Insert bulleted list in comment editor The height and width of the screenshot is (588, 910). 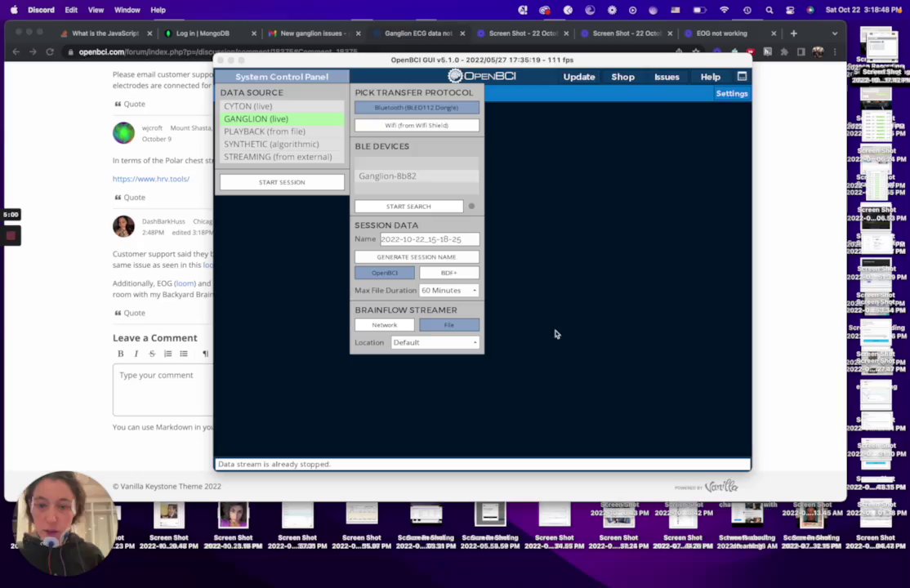(x=184, y=354)
